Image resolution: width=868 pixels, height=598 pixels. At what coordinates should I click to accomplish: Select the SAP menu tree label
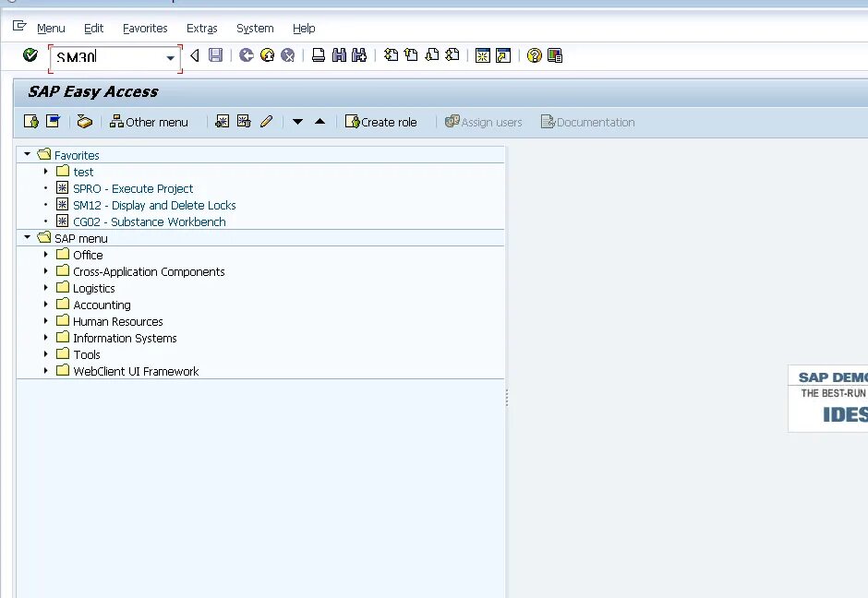point(81,238)
